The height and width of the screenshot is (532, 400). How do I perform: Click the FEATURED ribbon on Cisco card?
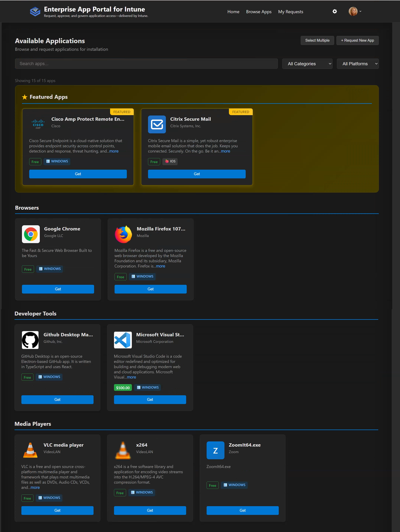pos(122,112)
